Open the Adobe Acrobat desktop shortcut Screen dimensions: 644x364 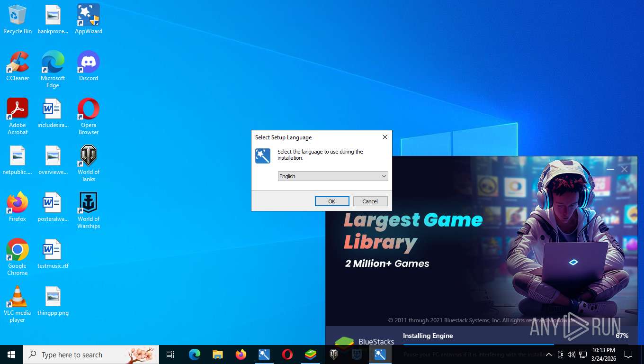(18, 117)
